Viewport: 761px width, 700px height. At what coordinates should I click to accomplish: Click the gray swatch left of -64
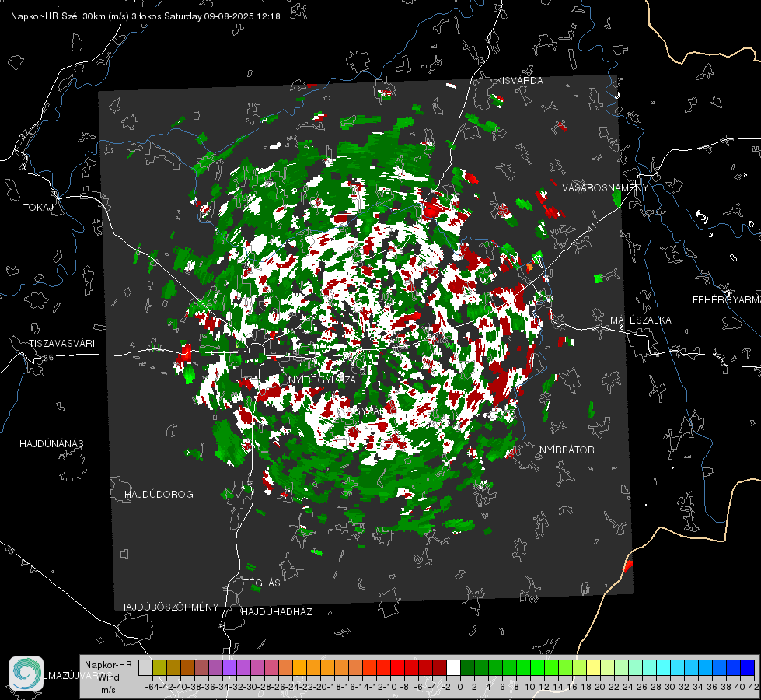tap(145, 667)
